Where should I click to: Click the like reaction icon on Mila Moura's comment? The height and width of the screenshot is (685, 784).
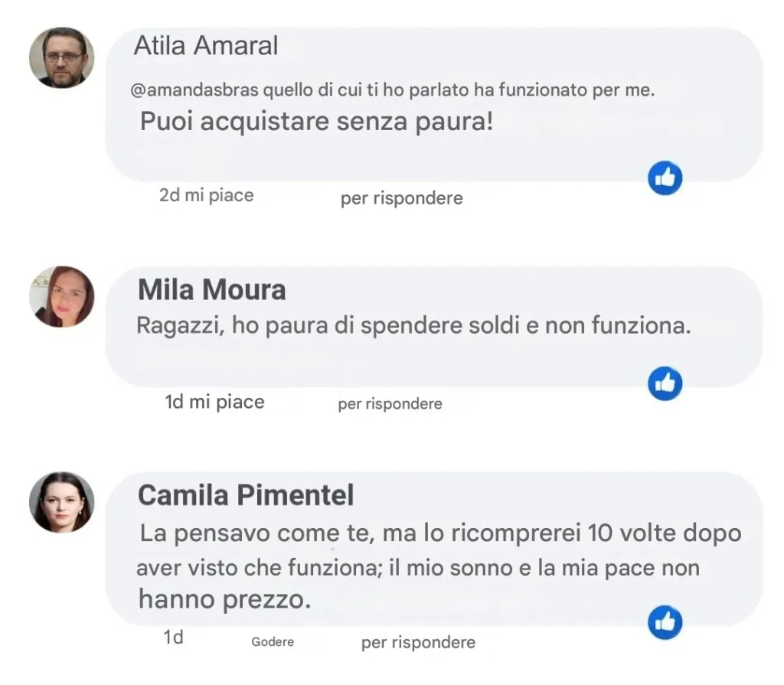665,383
